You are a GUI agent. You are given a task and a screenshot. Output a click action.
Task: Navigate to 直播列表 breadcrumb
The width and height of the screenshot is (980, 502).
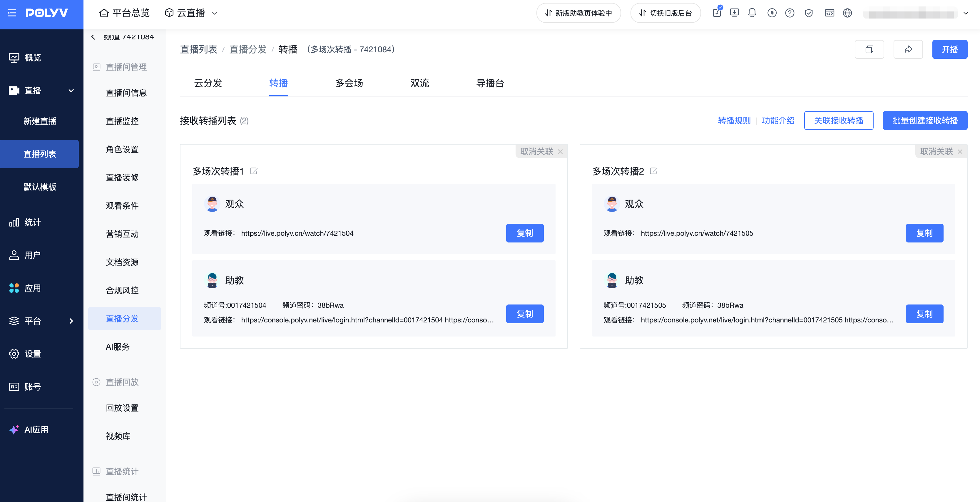pyautogui.click(x=198, y=49)
